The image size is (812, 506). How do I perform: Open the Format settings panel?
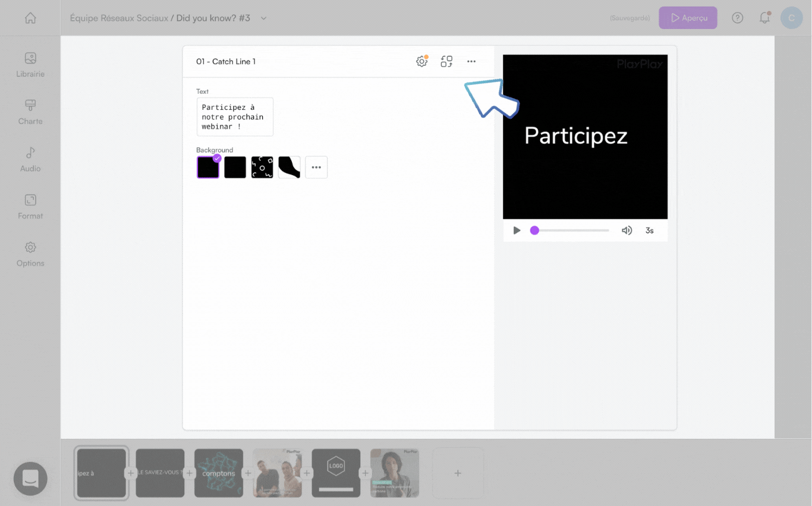[30, 207]
